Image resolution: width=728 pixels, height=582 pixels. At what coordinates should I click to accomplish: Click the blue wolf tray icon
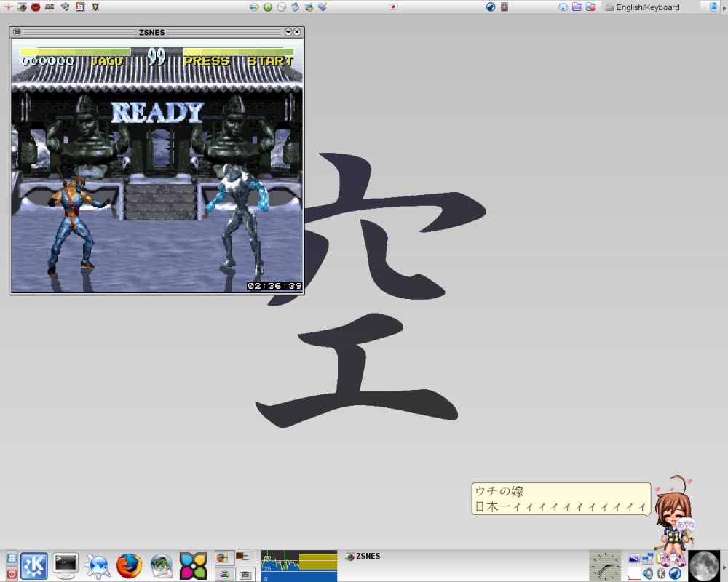675,574
